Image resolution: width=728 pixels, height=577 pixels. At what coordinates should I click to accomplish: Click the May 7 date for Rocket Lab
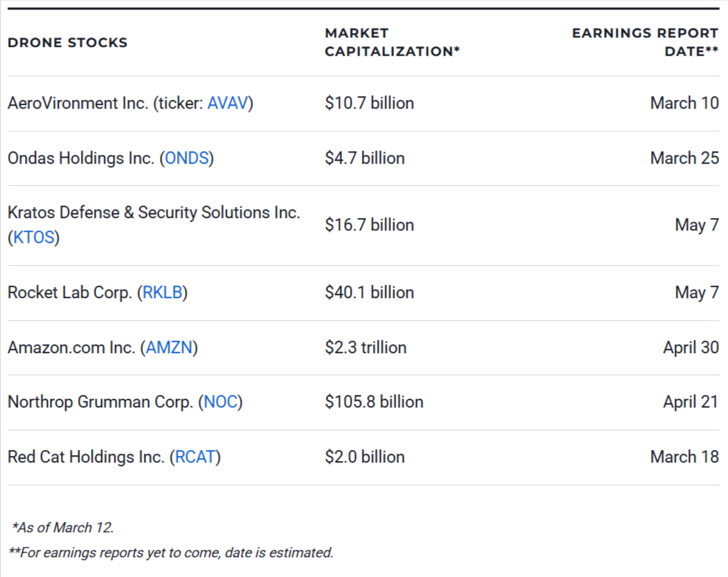[x=697, y=292]
